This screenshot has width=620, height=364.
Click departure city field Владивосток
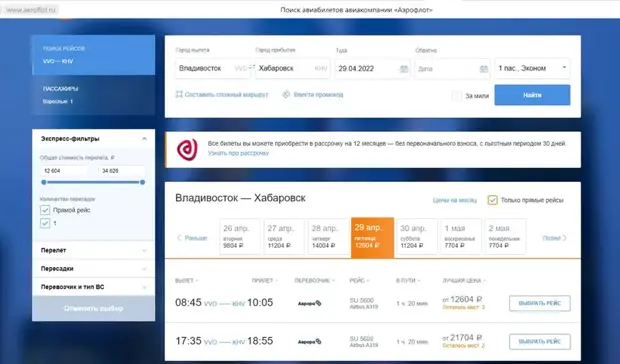(212, 68)
